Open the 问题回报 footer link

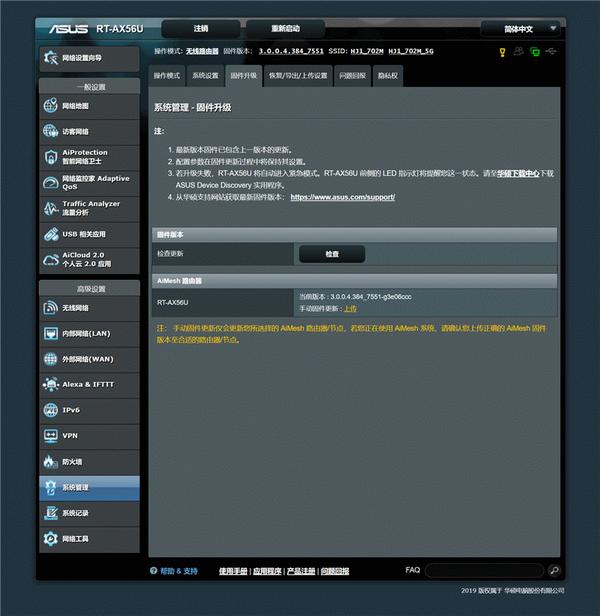[335, 571]
